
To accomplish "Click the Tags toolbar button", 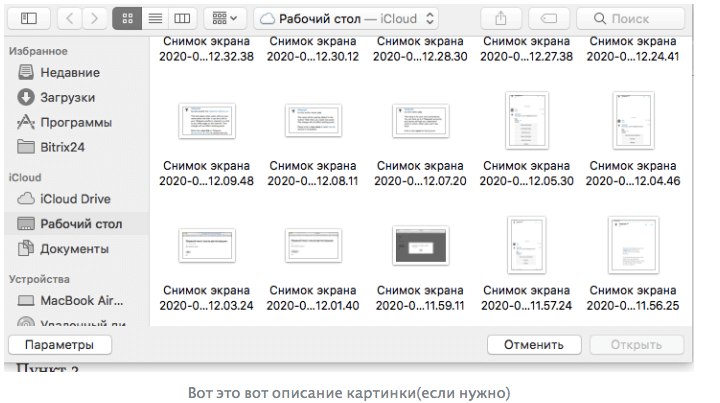I will coord(549,19).
